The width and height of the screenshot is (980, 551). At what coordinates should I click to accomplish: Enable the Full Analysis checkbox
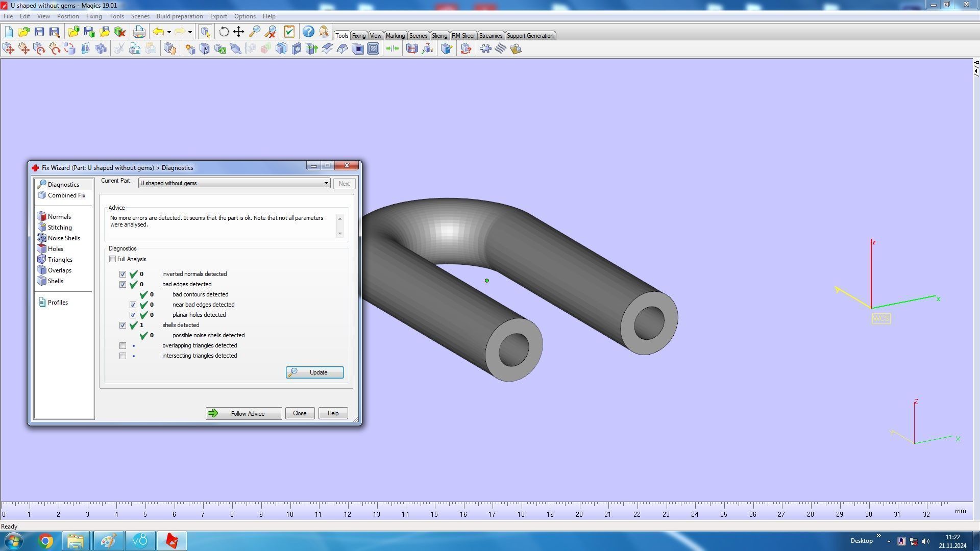[113, 259]
